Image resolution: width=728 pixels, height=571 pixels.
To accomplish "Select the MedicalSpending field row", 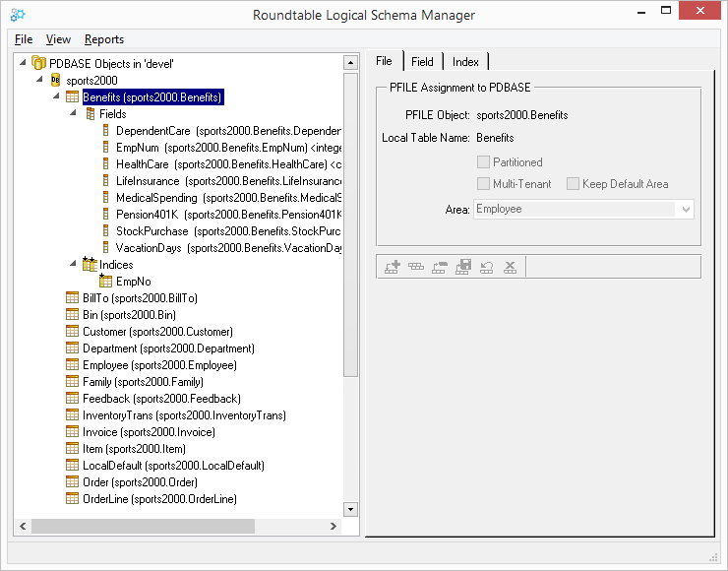I will [228, 198].
